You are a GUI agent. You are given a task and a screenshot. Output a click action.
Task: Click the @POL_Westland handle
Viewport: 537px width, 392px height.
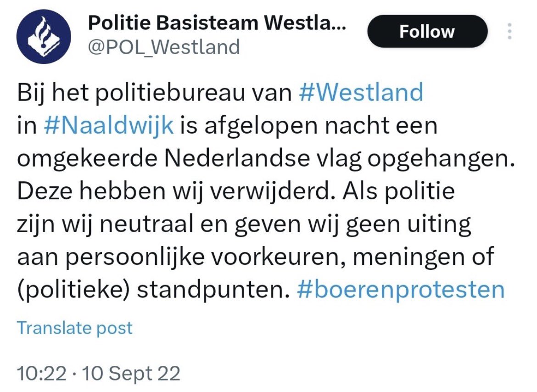point(163,47)
